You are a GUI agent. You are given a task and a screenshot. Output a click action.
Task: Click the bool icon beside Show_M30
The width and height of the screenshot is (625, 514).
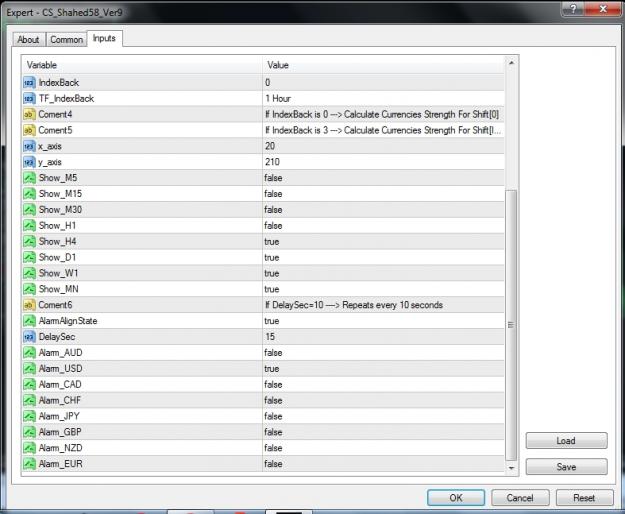pos(29,210)
